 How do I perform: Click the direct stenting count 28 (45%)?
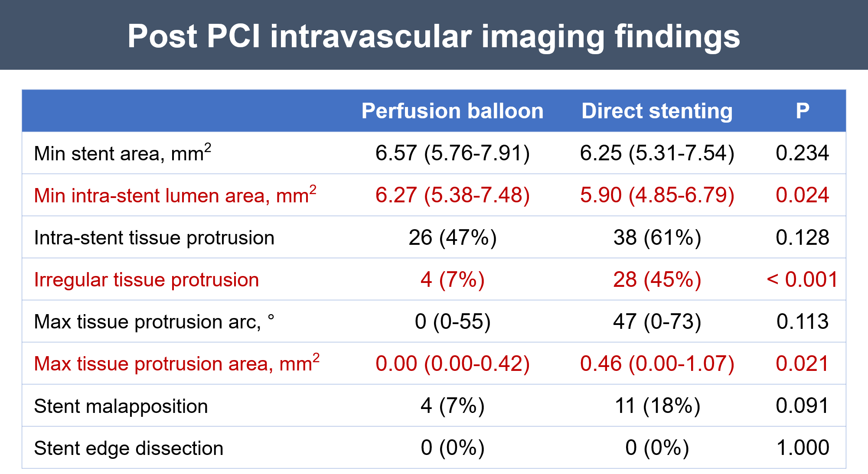[x=657, y=280]
